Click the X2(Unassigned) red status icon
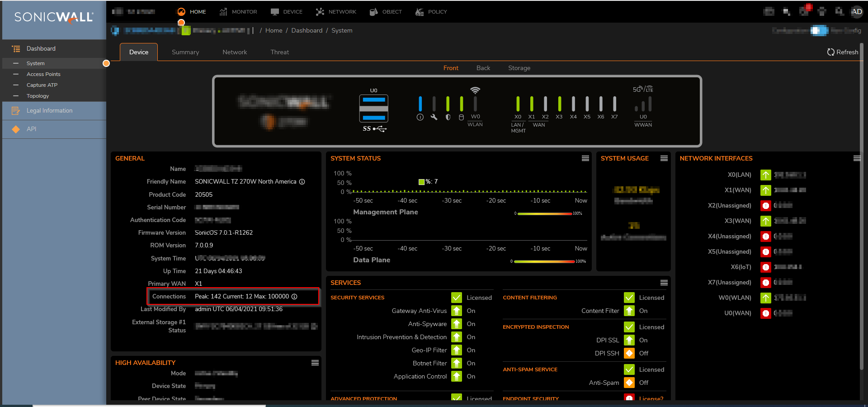 pyautogui.click(x=766, y=206)
